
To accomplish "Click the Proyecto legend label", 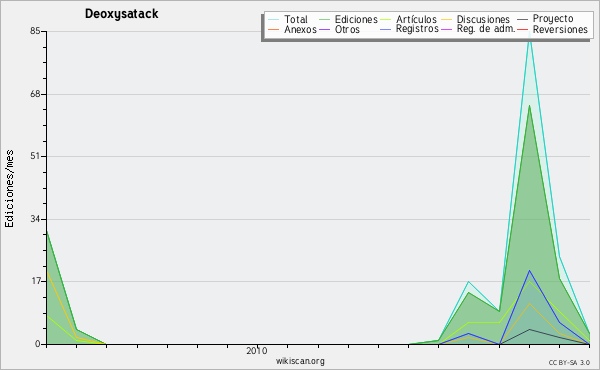I will pos(553,19).
